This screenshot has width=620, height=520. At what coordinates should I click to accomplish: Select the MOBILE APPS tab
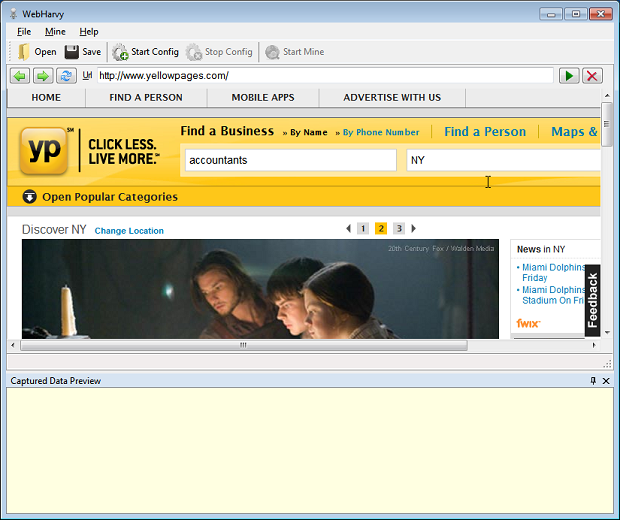263,98
